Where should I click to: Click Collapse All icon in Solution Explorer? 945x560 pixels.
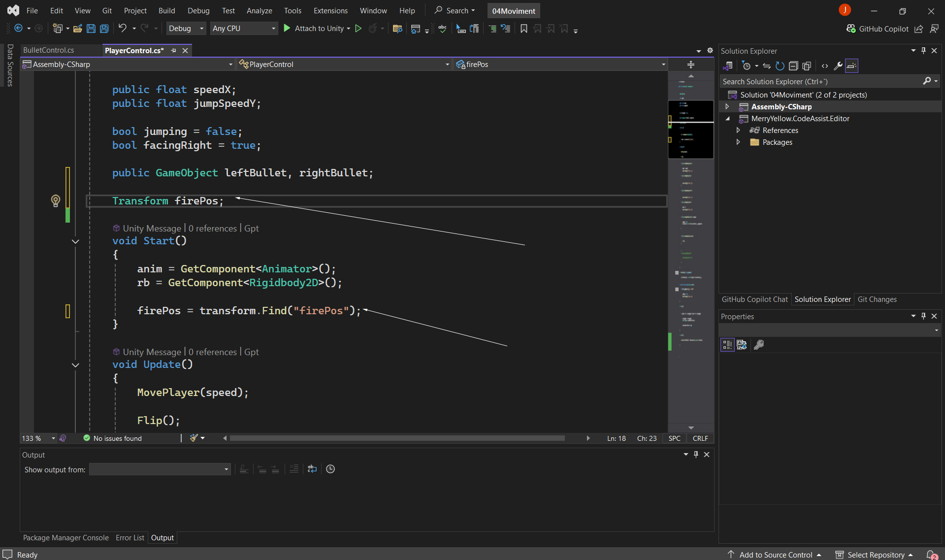[793, 66]
